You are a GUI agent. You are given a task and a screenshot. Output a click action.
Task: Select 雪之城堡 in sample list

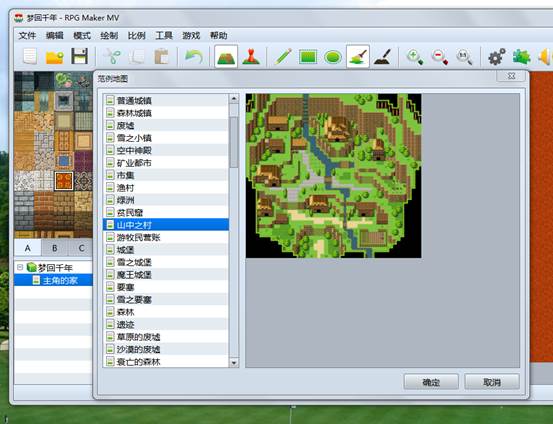[166, 262]
